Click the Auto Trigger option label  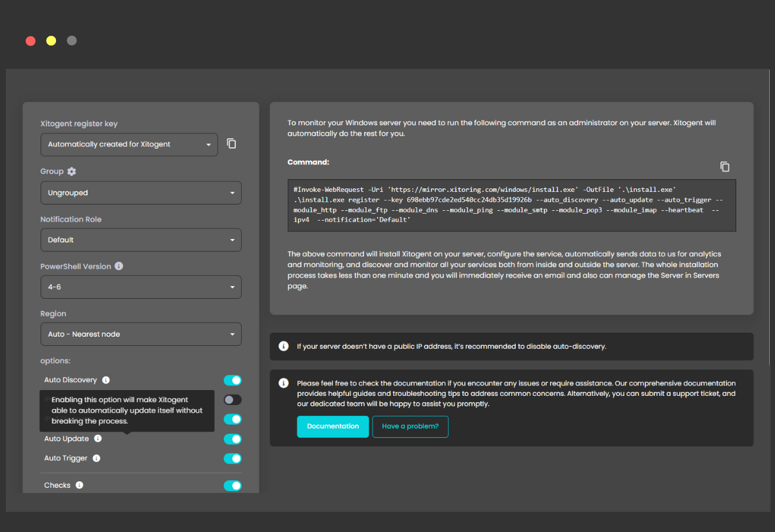point(66,458)
